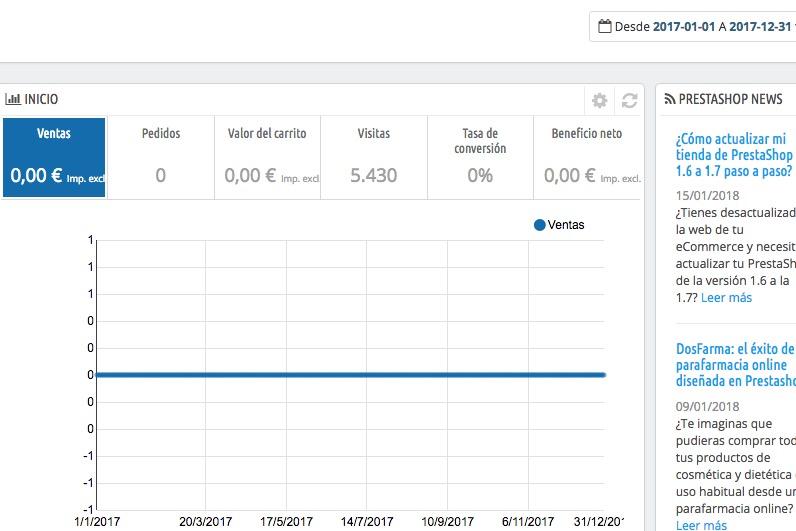This screenshot has width=796, height=531.
Task: Click the 14/7/2017 axis label on chart
Action: 366,521
